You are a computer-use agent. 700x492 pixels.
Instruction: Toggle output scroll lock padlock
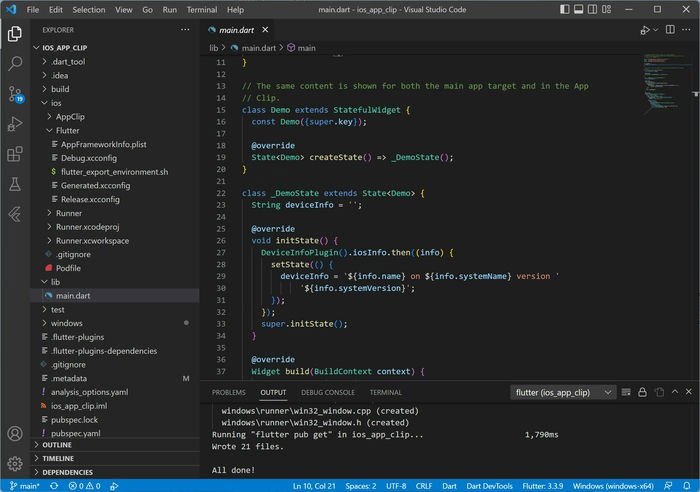642,392
